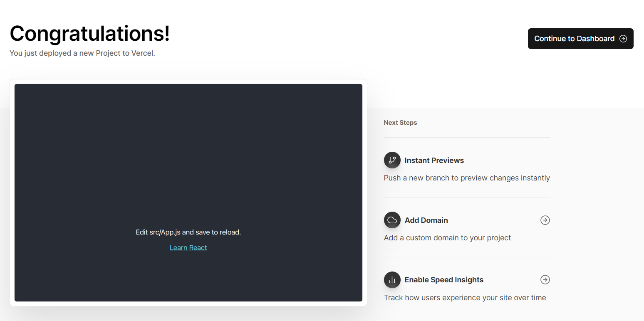Click 'Push a new branch to preview changes instantly'
Screen dimensions: 644x321
point(467,178)
